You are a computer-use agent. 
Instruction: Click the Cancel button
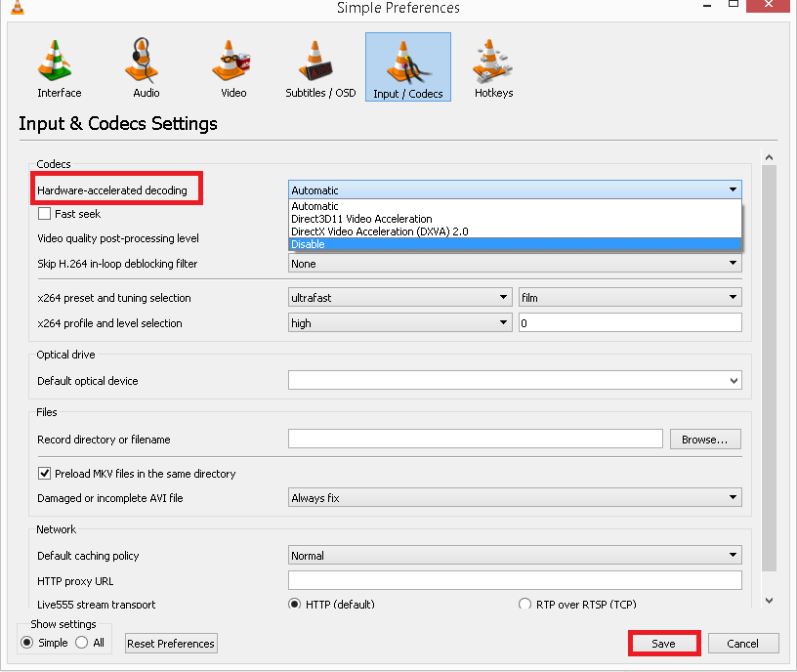[x=743, y=644]
